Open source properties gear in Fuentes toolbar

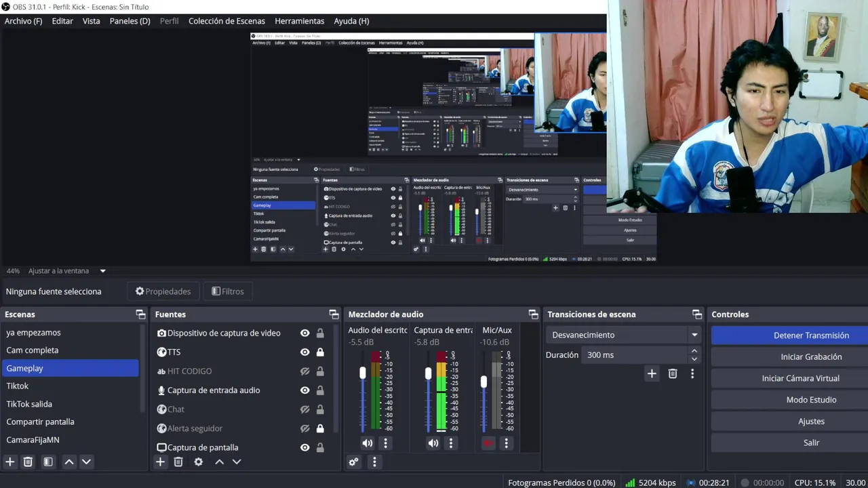pyautogui.click(x=198, y=462)
